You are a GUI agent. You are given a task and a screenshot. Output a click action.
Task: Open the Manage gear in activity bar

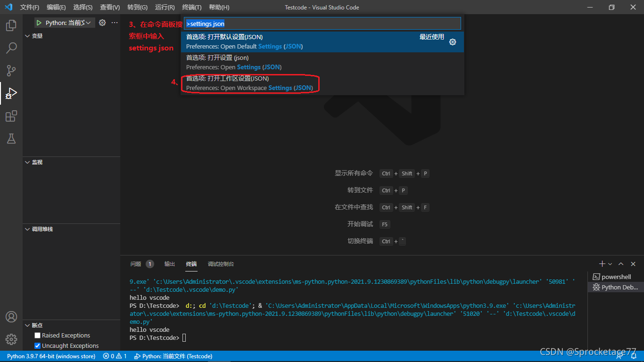pyautogui.click(x=11, y=339)
